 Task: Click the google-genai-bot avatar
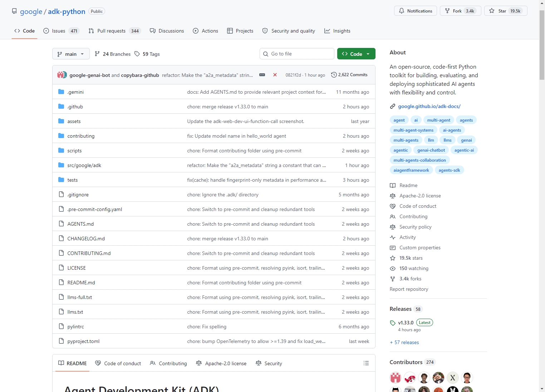61,75
